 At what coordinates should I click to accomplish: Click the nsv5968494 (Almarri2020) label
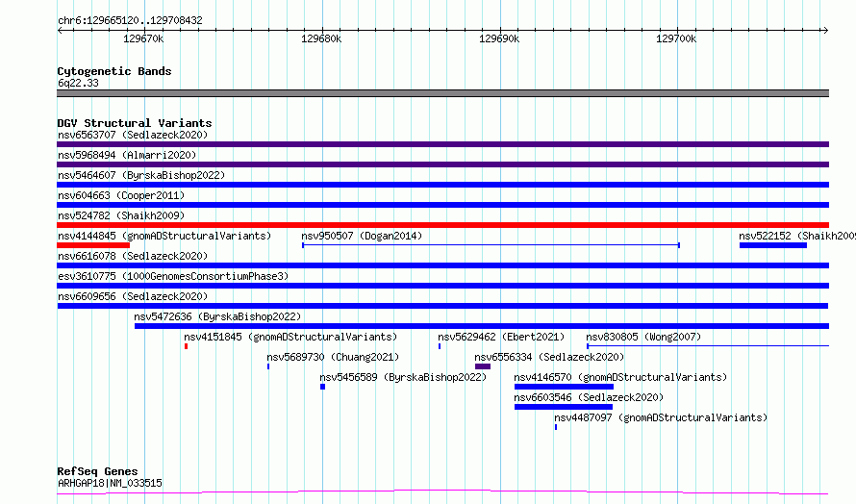pos(127,155)
